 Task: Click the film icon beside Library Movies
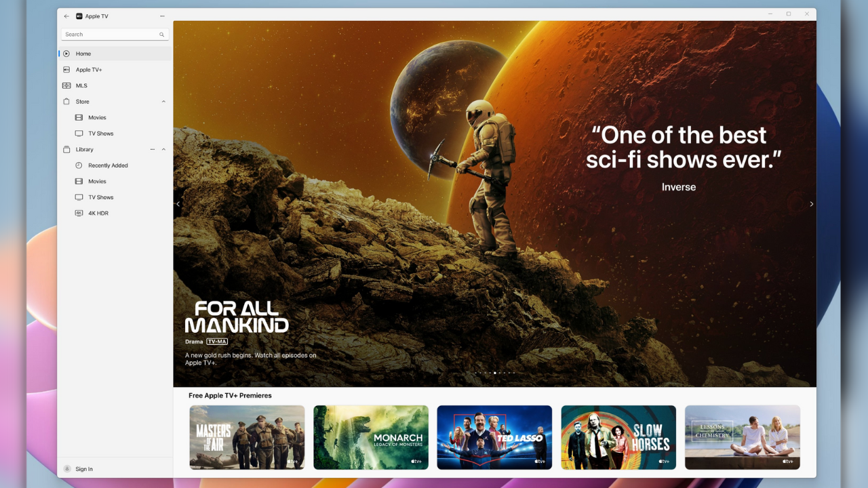click(79, 181)
